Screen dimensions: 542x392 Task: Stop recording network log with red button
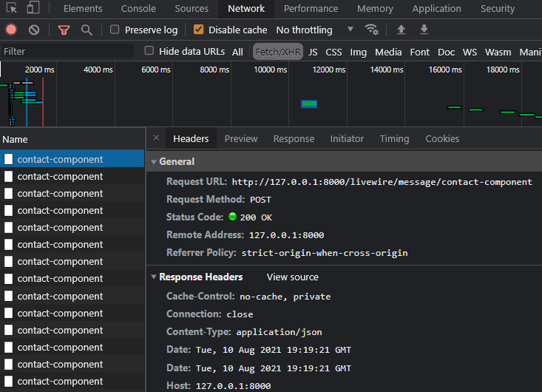11,30
